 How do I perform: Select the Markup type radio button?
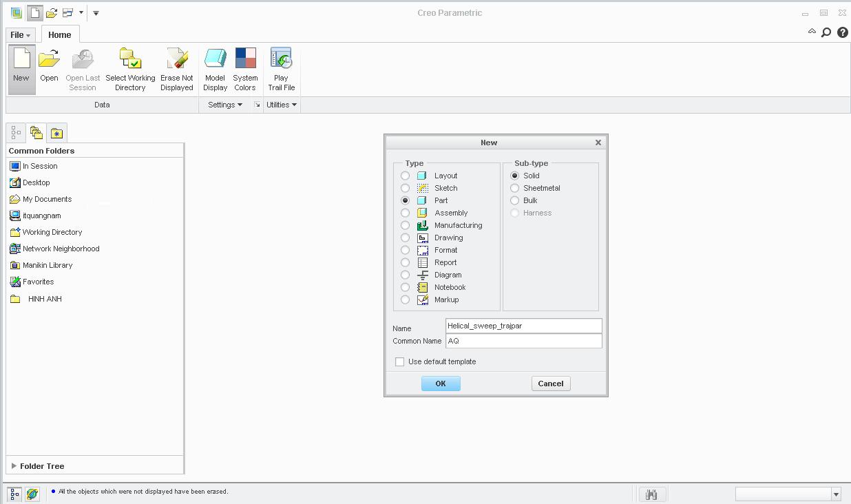(x=406, y=300)
